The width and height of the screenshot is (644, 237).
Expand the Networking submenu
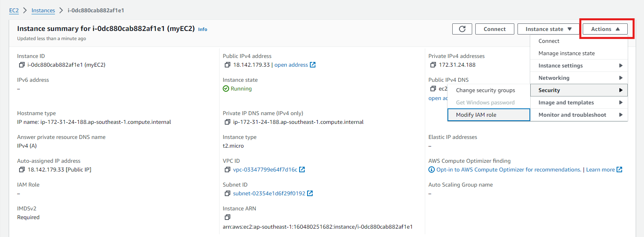pos(579,78)
